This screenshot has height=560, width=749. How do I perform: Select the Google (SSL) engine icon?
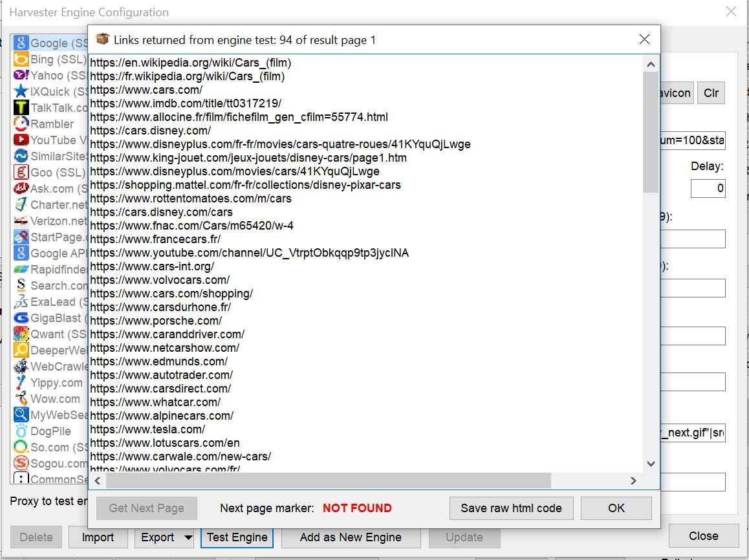click(x=21, y=43)
